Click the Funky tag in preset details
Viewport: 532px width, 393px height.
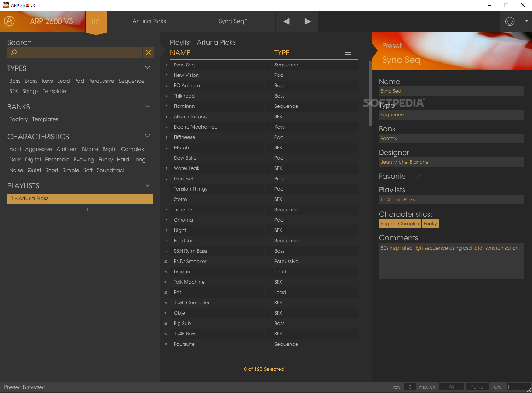click(430, 224)
